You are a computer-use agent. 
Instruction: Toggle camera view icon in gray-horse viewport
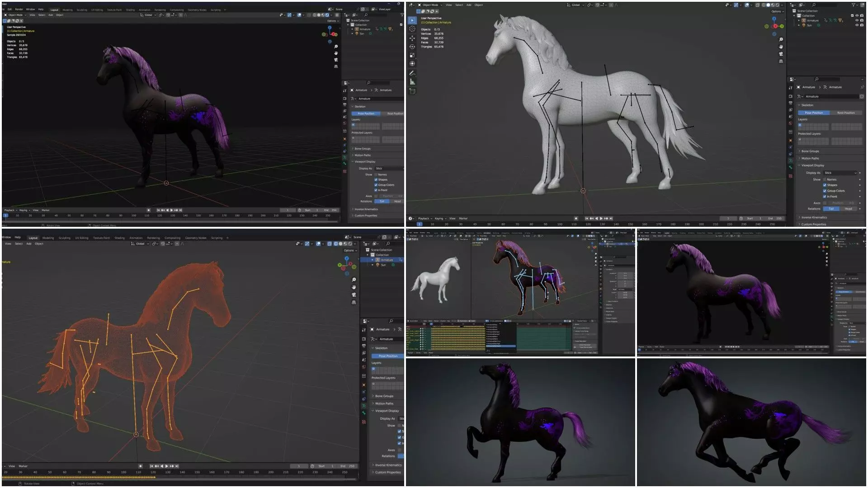coord(781,54)
